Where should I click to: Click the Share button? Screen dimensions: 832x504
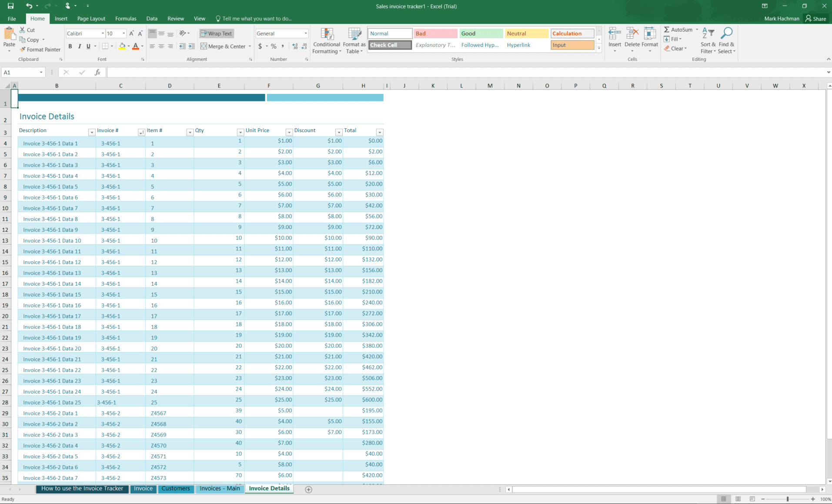pos(815,18)
